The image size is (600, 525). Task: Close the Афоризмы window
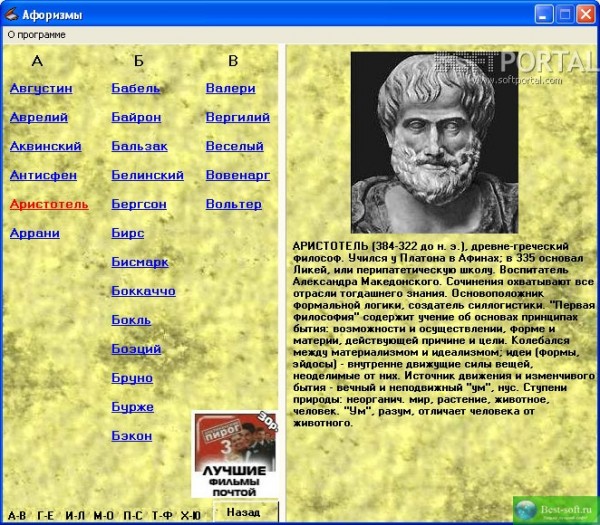(x=585, y=15)
